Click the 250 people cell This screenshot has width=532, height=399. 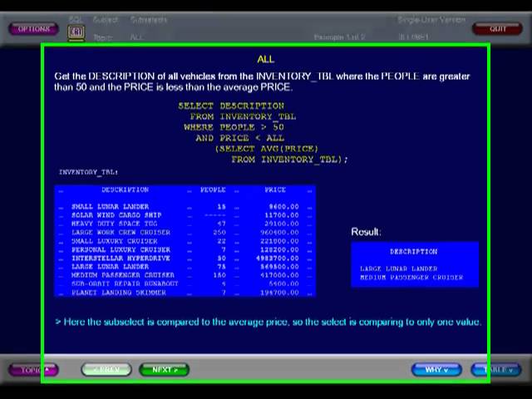[219, 233]
